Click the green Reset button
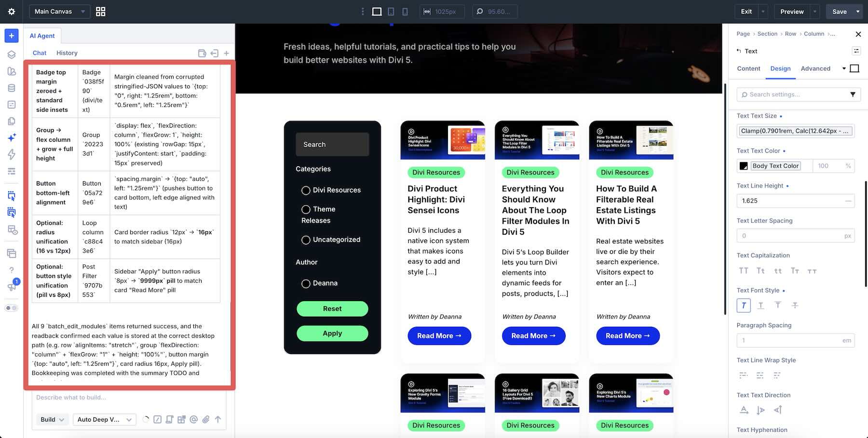This screenshot has height=438, width=868. (x=332, y=309)
